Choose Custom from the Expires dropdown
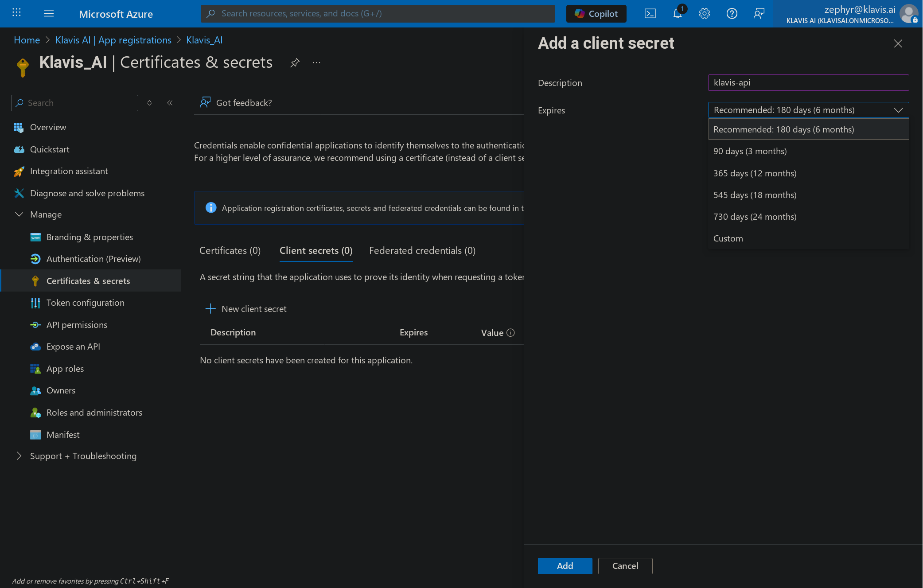The width and height of the screenshot is (923, 588). click(728, 238)
